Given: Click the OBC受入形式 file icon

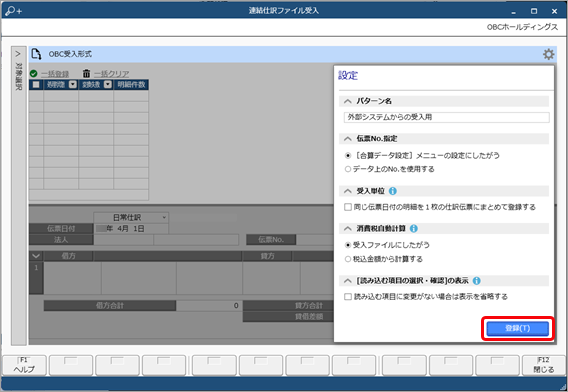Looking at the screenshot, I should tap(36, 54).
